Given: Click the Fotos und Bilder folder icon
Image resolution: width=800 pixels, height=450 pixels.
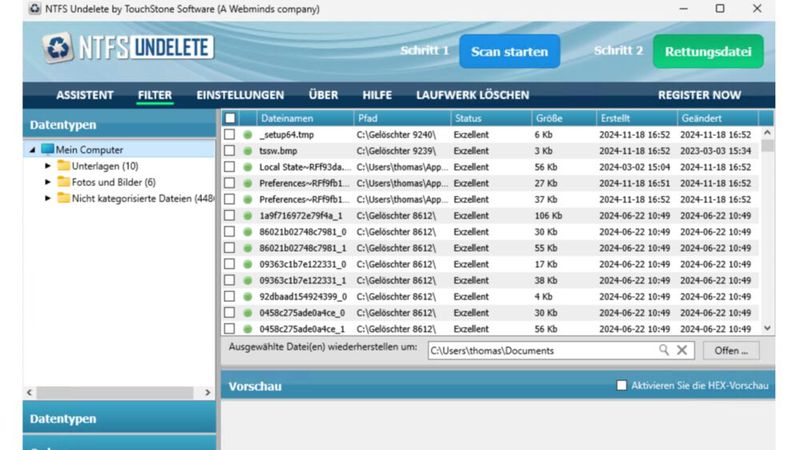Looking at the screenshot, I should pyautogui.click(x=63, y=182).
